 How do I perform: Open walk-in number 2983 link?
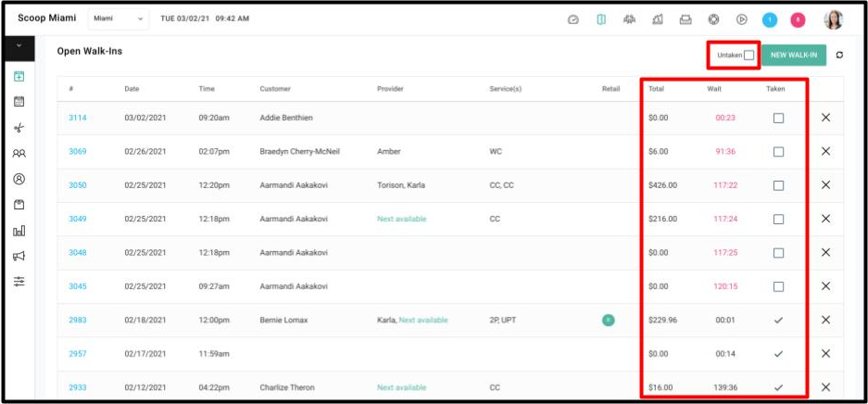pyautogui.click(x=78, y=320)
